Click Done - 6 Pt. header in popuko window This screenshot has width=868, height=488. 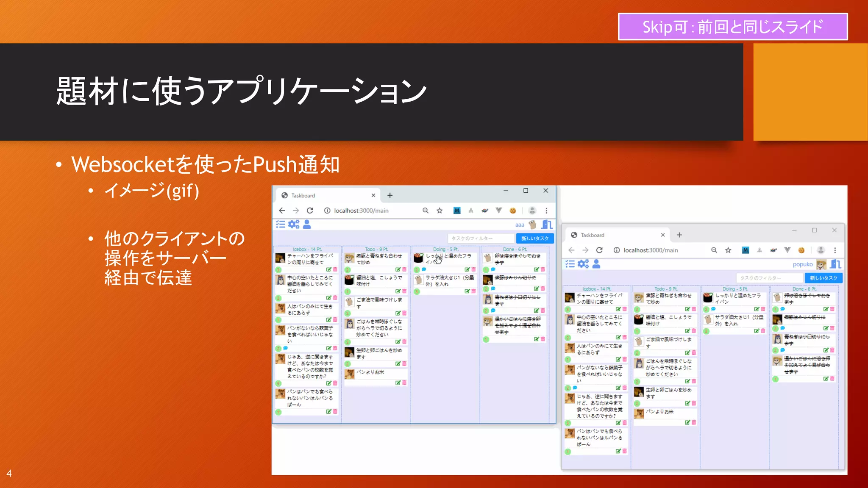[804, 289]
